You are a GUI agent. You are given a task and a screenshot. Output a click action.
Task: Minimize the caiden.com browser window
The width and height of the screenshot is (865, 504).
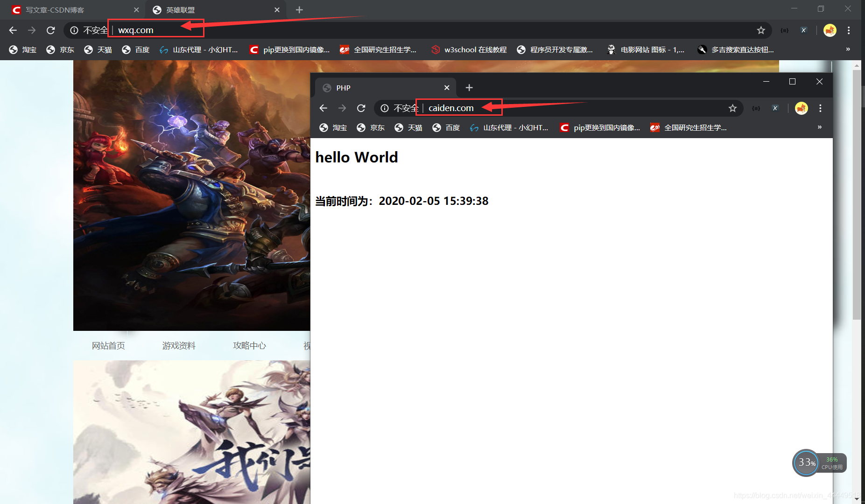pos(766,82)
